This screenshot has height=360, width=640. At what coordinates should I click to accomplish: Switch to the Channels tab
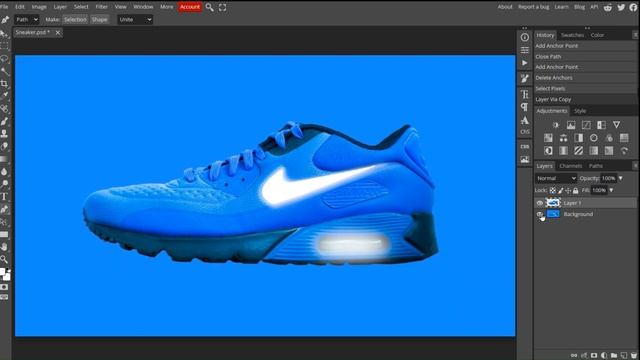tap(570, 166)
